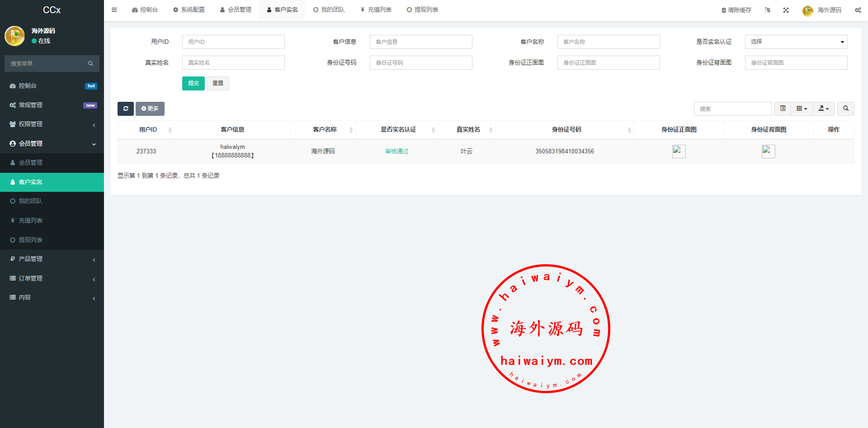
Task: Open the settings gears icon at top right
Action: click(x=858, y=10)
